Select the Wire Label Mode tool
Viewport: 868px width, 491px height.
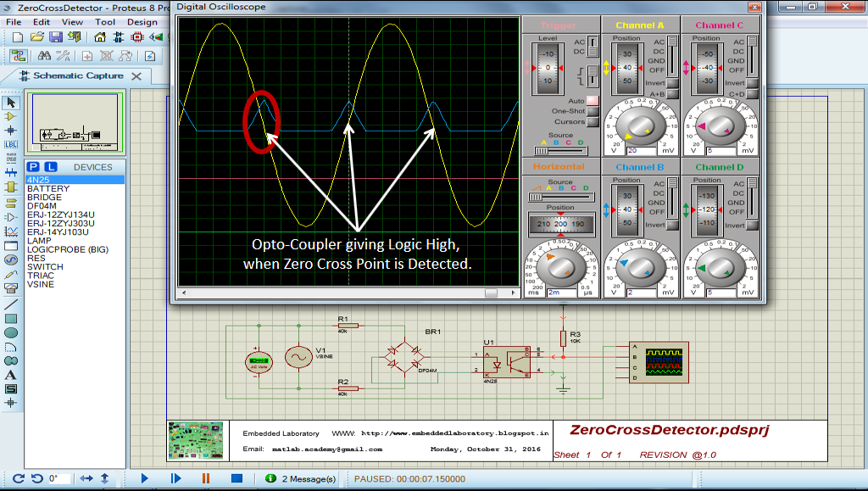(10, 146)
